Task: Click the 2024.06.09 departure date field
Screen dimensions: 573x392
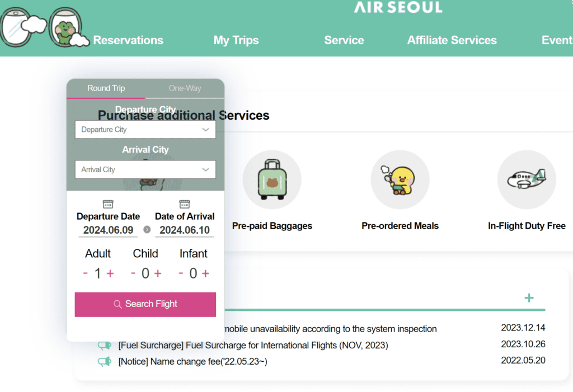Action: tap(108, 230)
